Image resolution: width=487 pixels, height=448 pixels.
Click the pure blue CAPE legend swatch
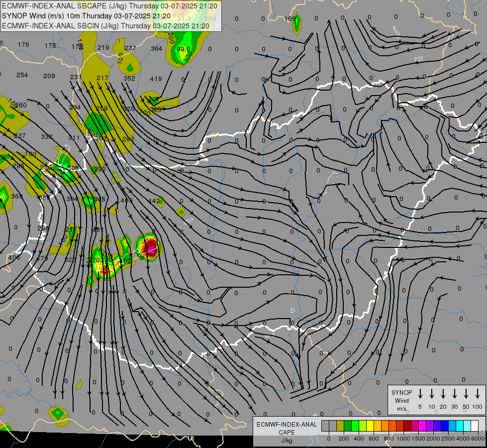[444, 426]
